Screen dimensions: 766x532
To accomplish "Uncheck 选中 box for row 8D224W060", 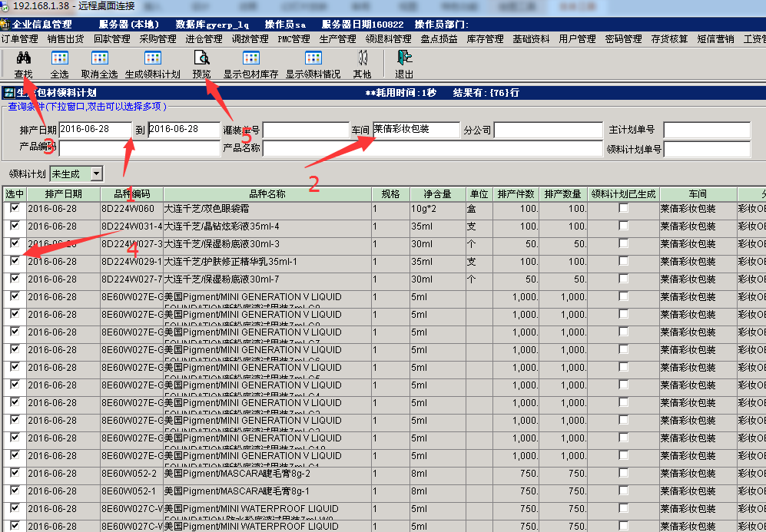I will (x=15, y=208).
